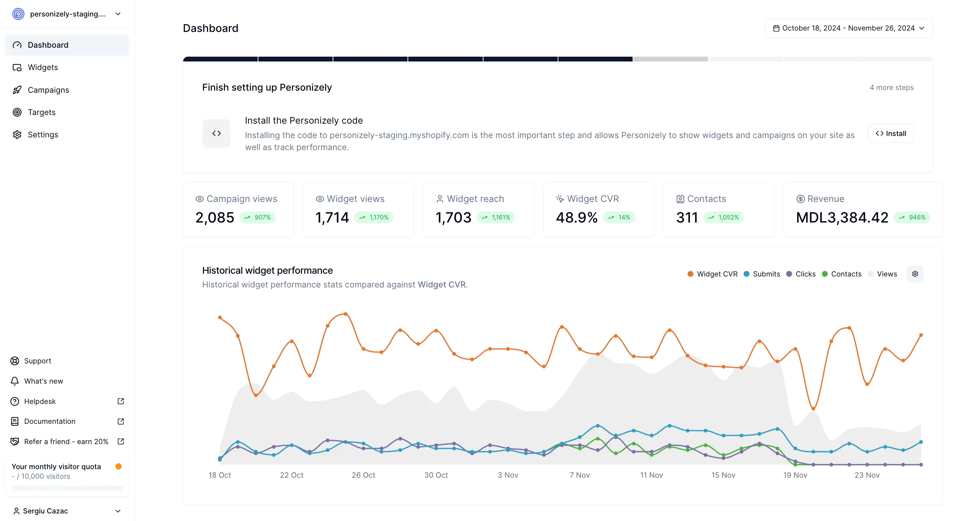Click the orange visitor quota status dot
The width and height of the screenshot is (980, 521).
(x=119, y=466)
